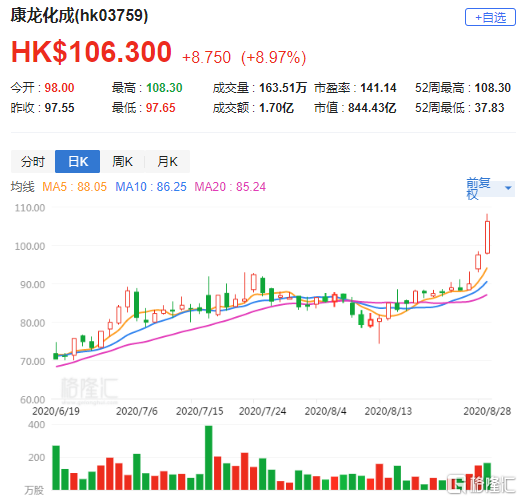Click the 今开 98.00 opening price

click(x=42, y=88)
